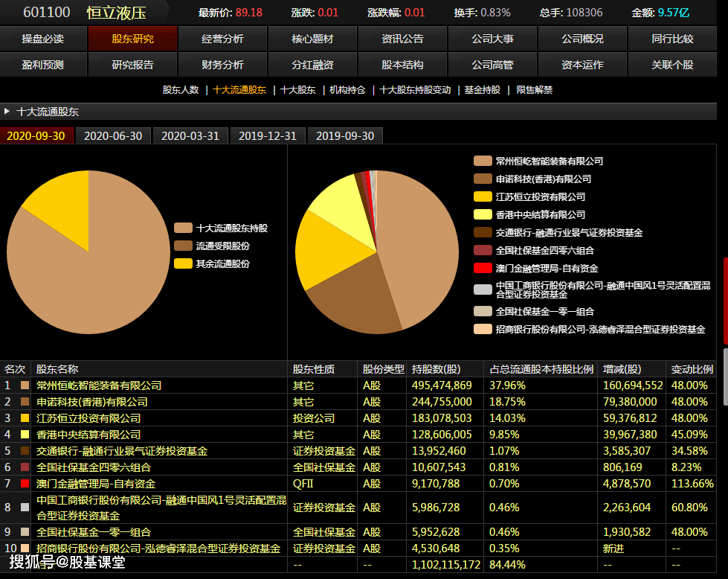Click the red swatch in row 7

[x=25, y=483]
